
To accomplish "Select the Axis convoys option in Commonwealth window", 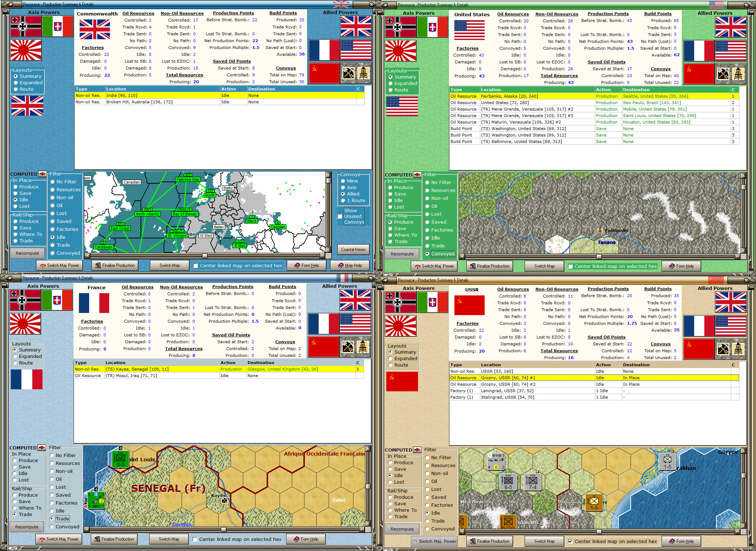I will (x=349, y=188).
